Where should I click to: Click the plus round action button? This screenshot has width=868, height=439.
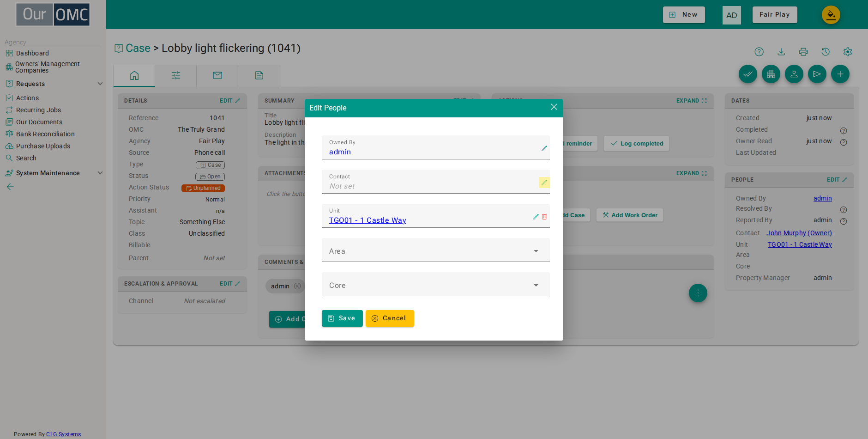pos(840,74)
